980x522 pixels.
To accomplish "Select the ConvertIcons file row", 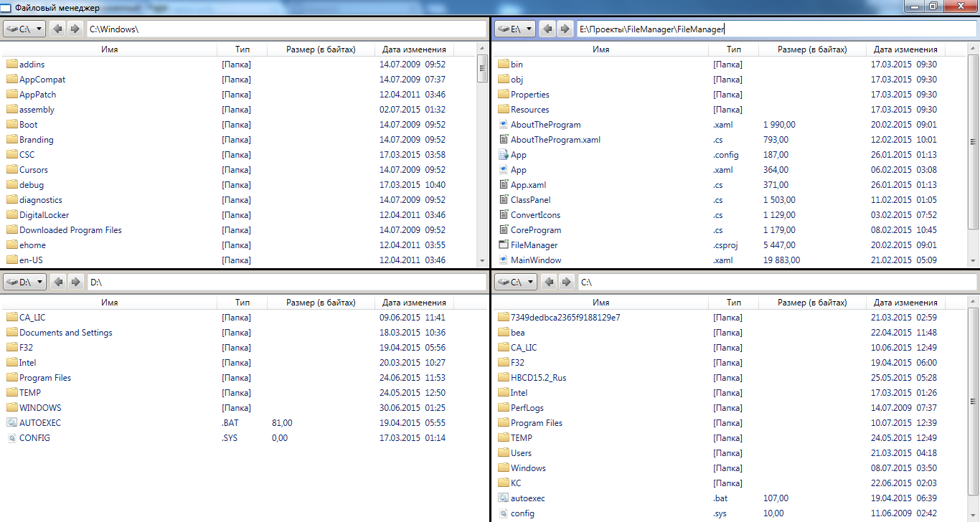I will click(x=730, y=215).
